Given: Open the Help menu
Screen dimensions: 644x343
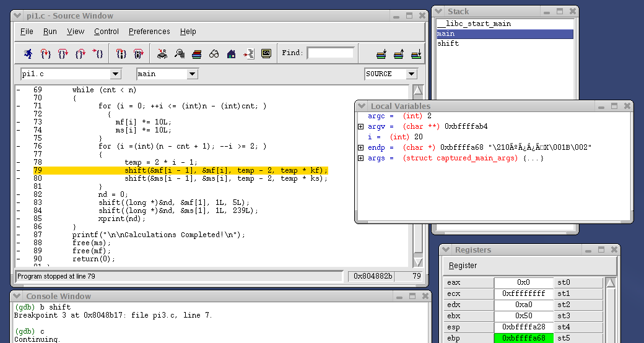Looking at the screenshot, I should (x=188, y=32).
